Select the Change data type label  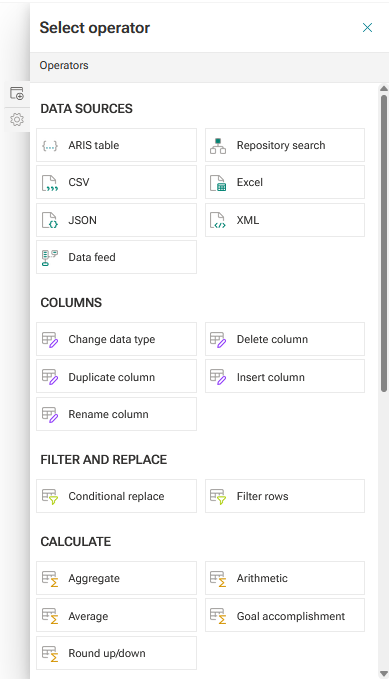pos(112,340)
